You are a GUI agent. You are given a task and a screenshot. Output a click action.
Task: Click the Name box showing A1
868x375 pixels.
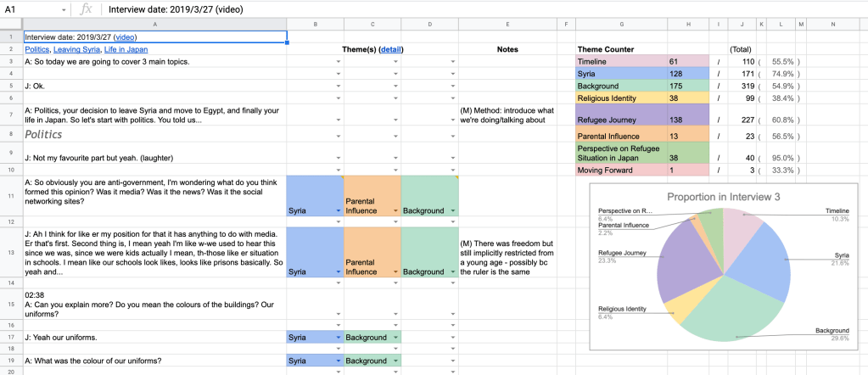[x=30, y=9]
